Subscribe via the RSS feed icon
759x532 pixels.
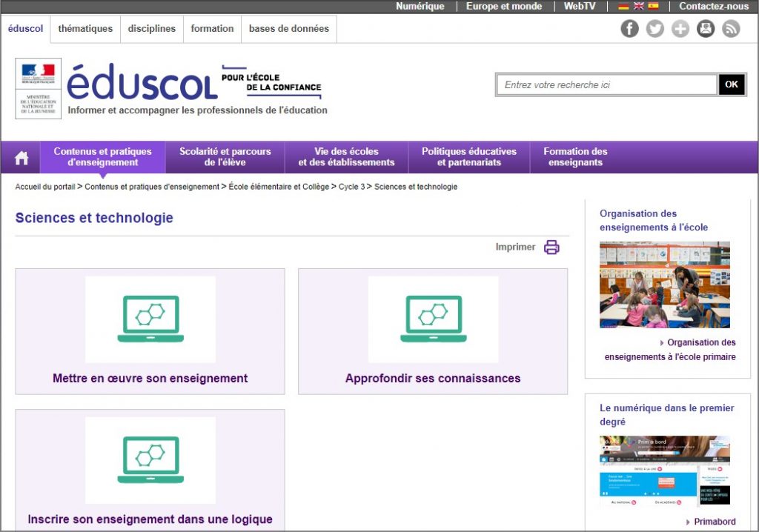coord(731,28)
